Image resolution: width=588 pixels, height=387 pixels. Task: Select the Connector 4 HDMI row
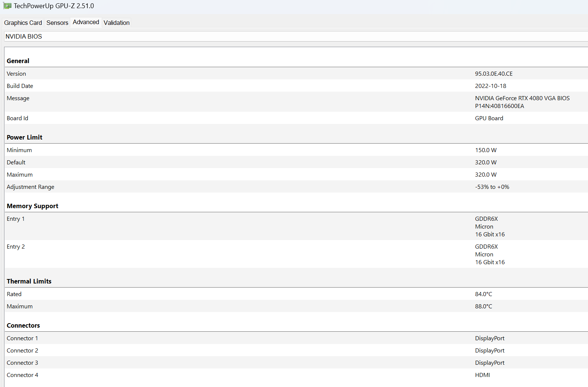[x=22, y=375]
